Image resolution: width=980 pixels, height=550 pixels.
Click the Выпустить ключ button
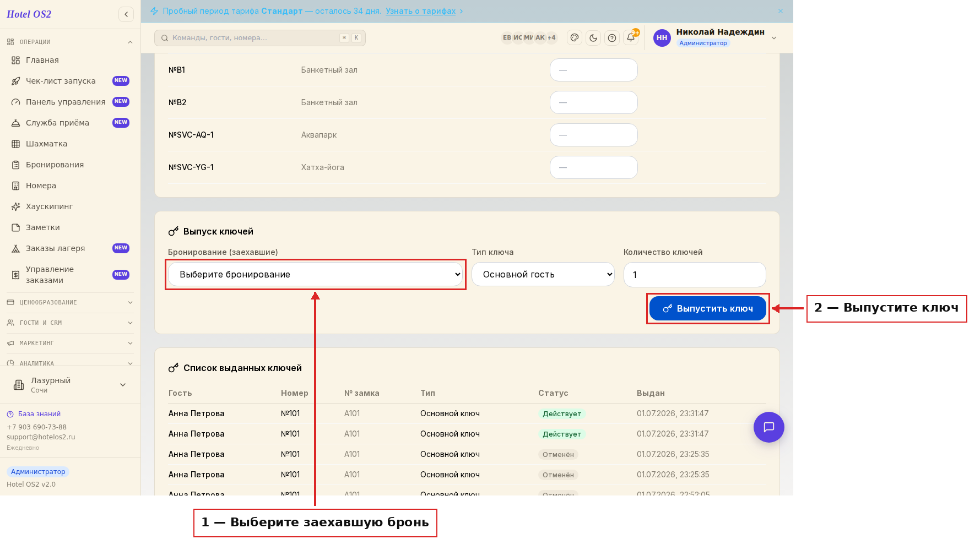tap(708, 308)
